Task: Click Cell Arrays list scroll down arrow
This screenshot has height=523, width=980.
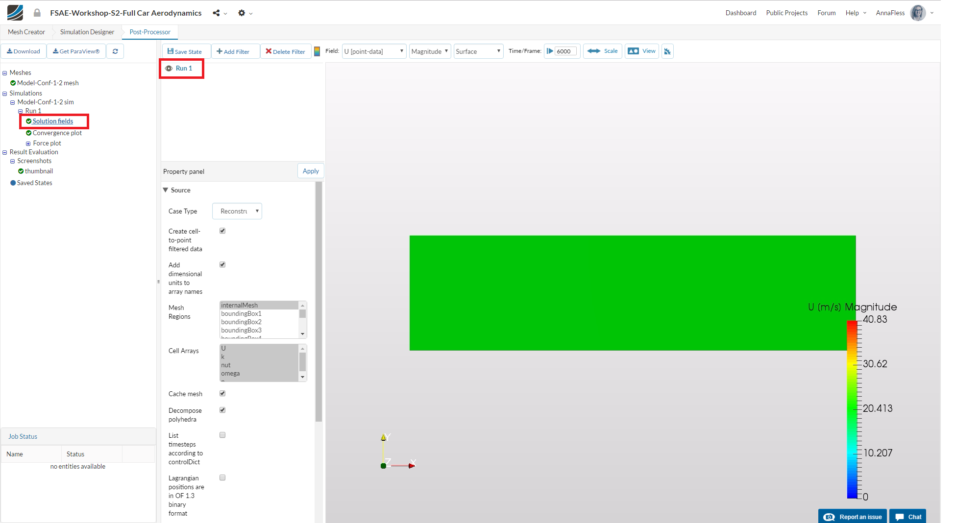Action: (302, 377)
